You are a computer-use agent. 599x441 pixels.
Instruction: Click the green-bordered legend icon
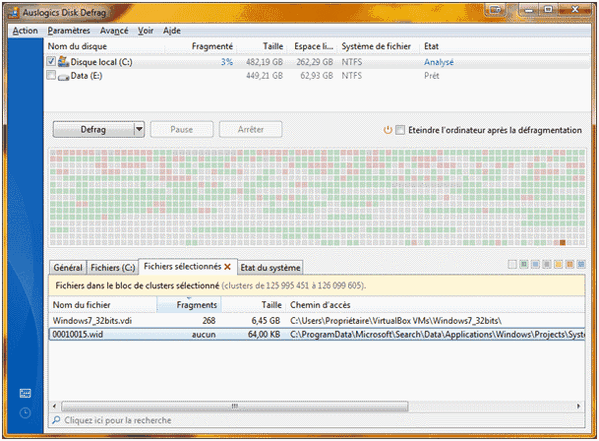524,264
